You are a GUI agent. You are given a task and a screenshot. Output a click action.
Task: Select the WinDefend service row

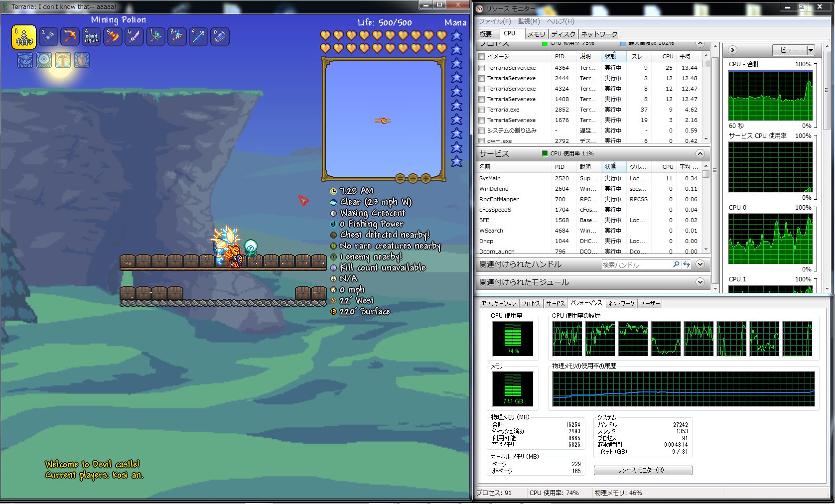point(589,189)
